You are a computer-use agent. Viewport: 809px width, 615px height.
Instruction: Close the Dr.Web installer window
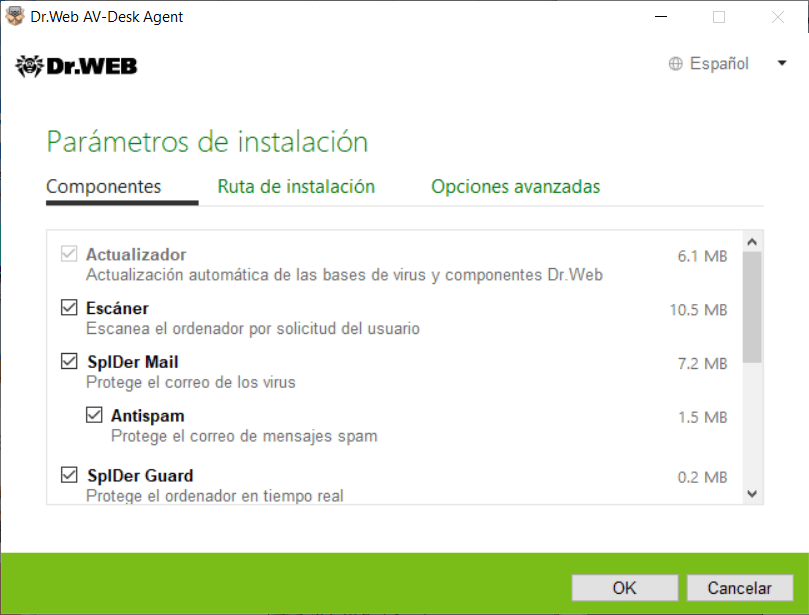point(778,17)
